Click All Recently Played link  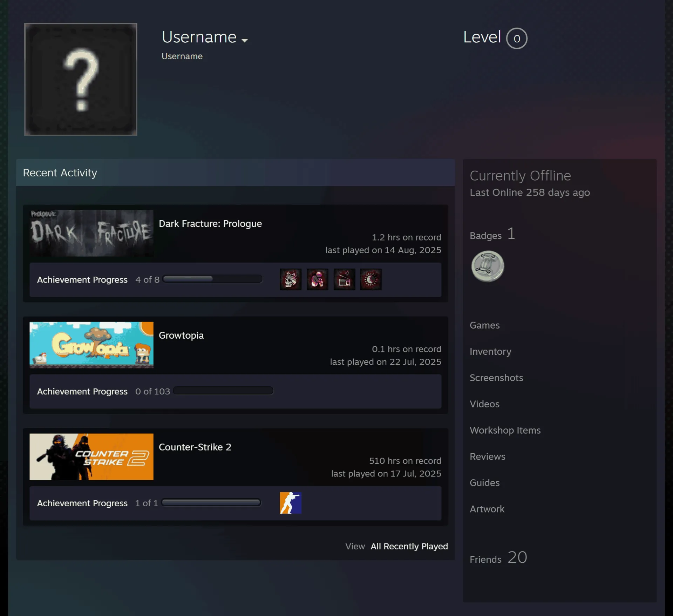409,546
